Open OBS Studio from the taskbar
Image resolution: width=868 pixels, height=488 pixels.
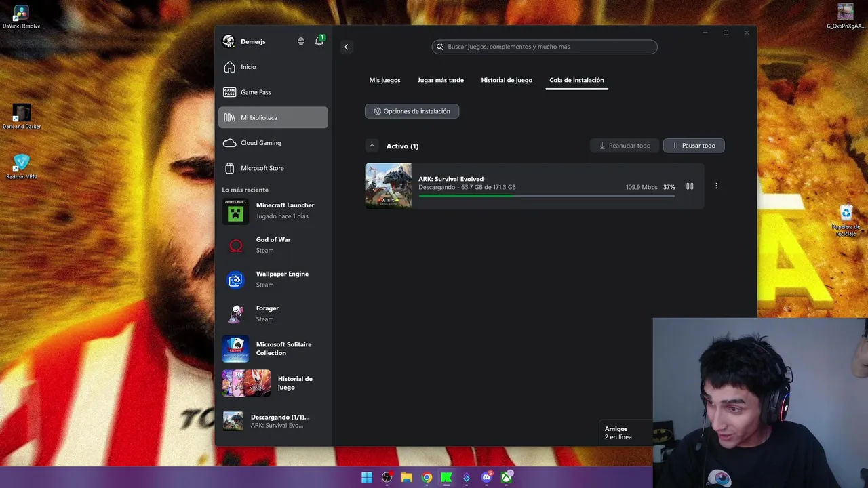pyautogui.click(x=387, y=477)
